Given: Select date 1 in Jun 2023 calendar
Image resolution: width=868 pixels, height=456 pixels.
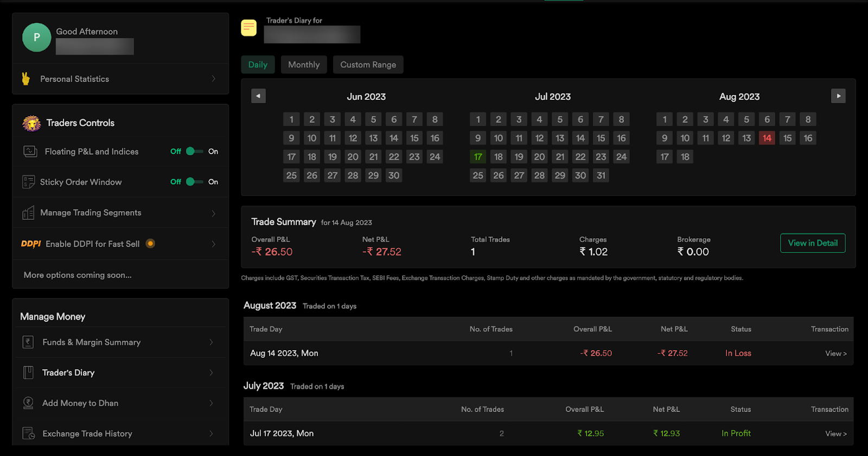Looking at the screenshot, I should [x=291, y=119].
